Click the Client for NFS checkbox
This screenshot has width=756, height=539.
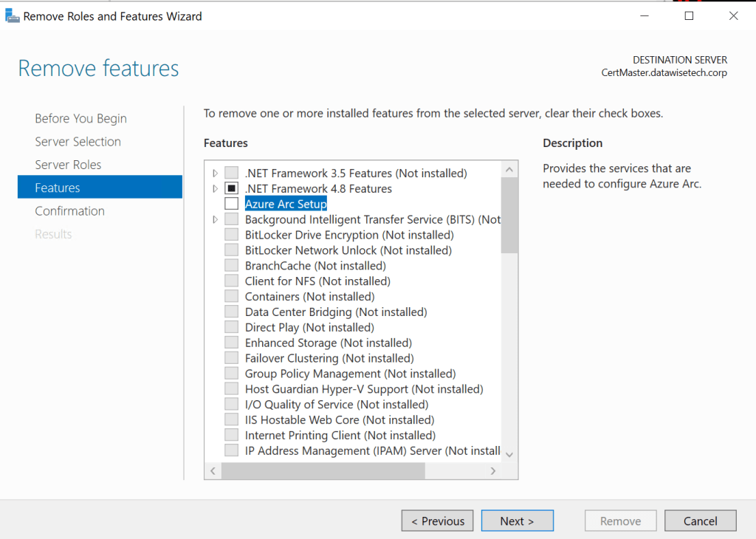pyautogui.click(x=231, y=281)
